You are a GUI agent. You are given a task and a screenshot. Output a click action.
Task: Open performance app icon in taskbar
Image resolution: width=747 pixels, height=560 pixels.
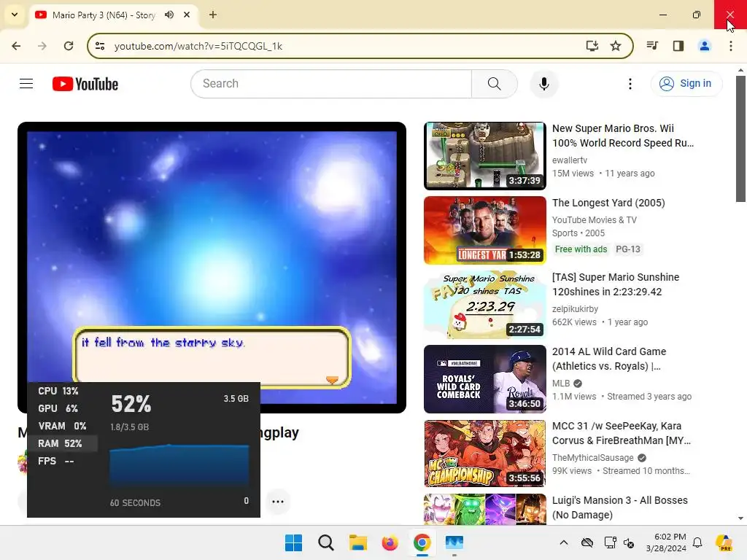[x=454, y=542]
